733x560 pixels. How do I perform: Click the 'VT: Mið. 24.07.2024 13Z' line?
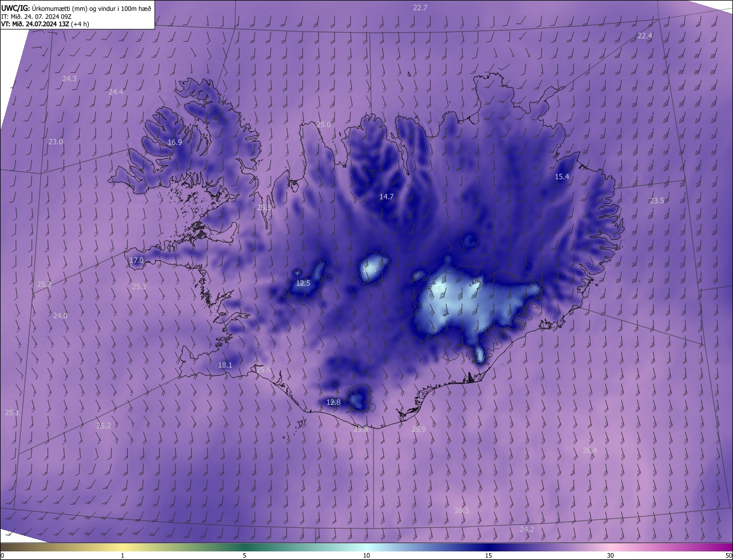(45, 24)
